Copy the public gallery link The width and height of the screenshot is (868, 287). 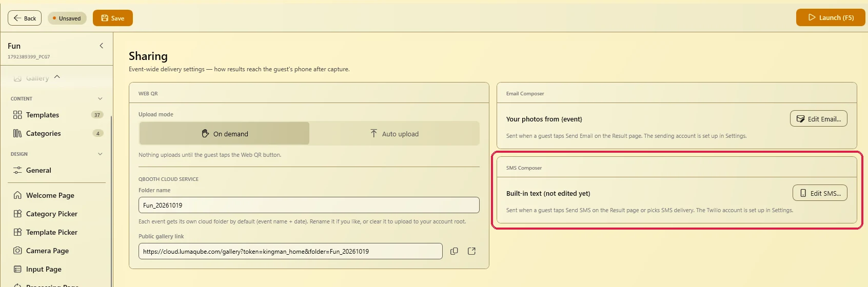(454, 251)
